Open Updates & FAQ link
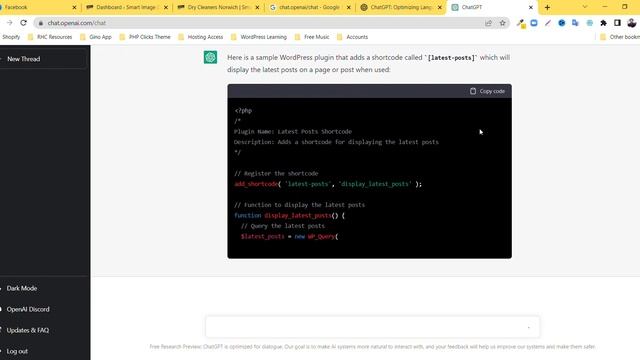 click(x=28, y=330)
